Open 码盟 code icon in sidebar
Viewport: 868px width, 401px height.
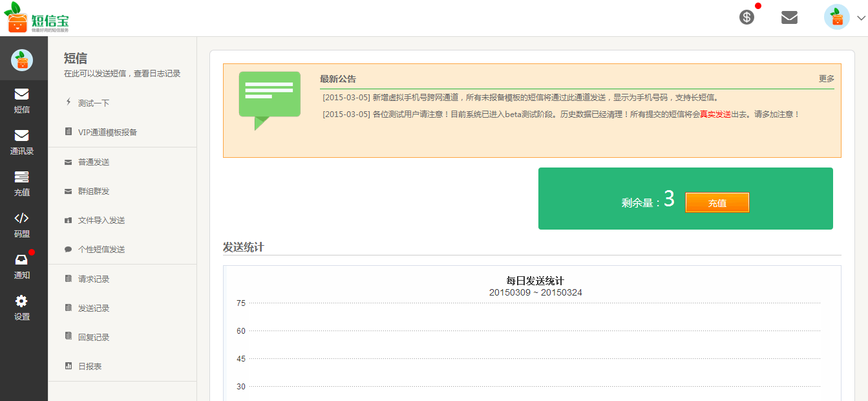(22, 225)
